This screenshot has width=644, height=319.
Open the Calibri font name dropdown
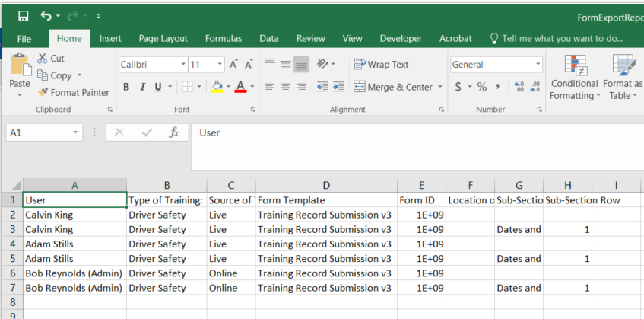183,65
